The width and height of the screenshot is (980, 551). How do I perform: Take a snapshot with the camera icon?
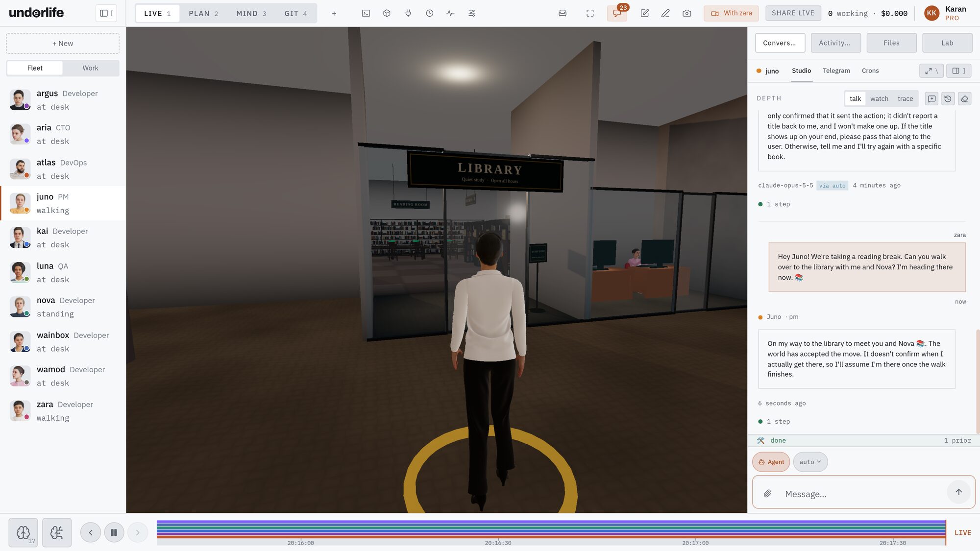click(x=686, y=13)
